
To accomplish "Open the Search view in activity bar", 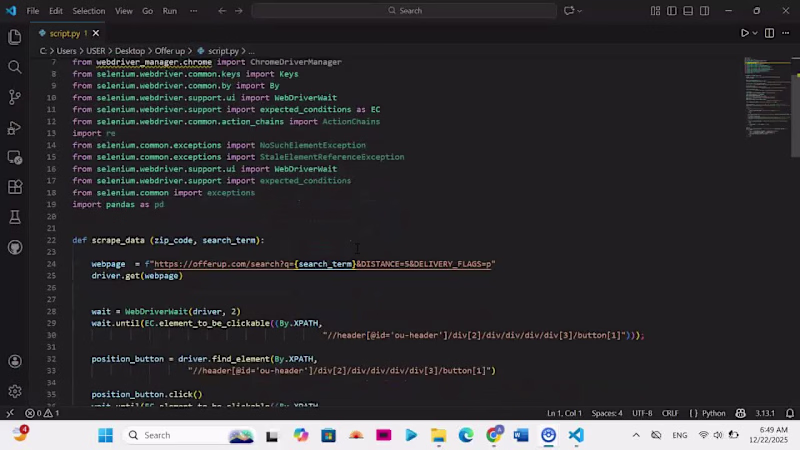I will pos(15,67).
